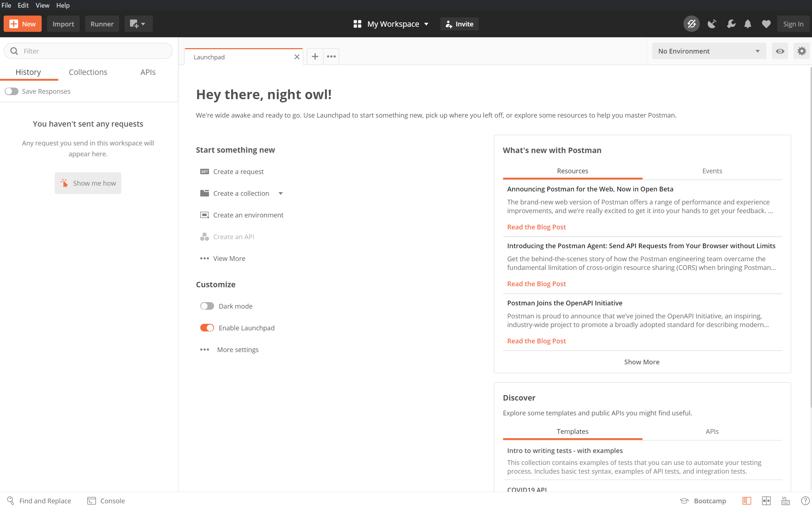The height and width of the screenshot is (508, 812).
Task: Click into the Filter search field
Action: pyautogui.click(x=94, y=51)
